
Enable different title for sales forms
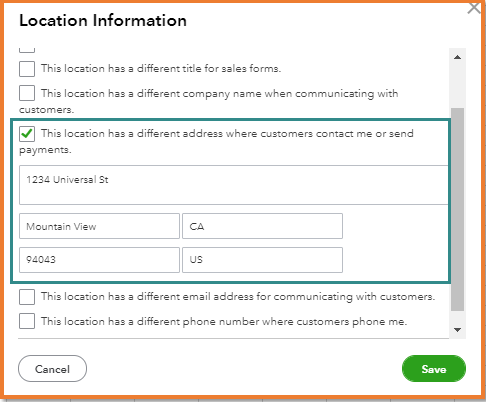[27, 69]
